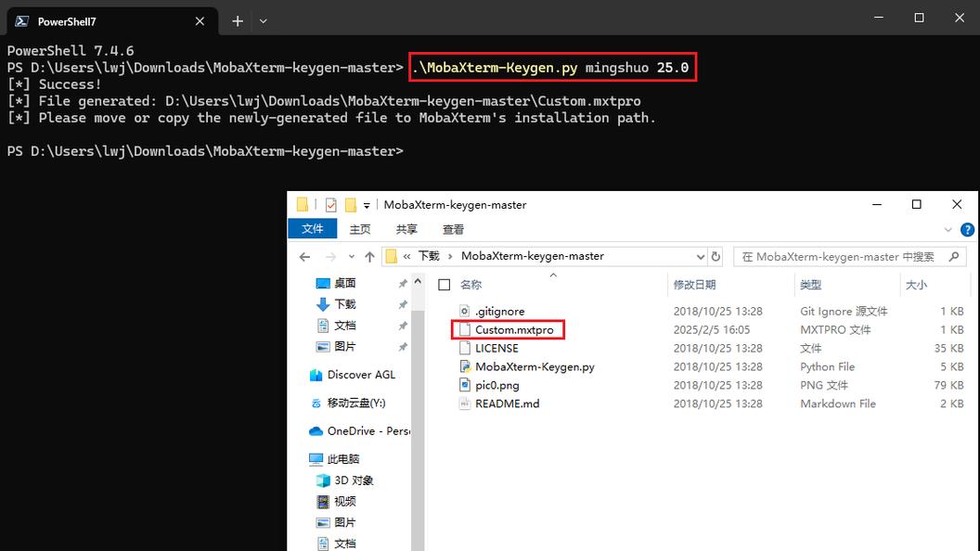Sort files by 名称 column
This screenshot has height=551, width=980.
click(471, 285)
